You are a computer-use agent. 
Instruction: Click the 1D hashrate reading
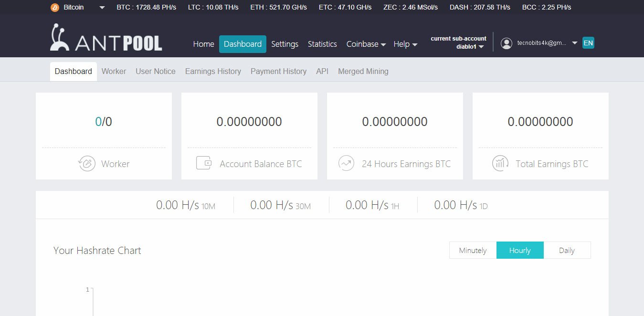(x=461, y=205)
